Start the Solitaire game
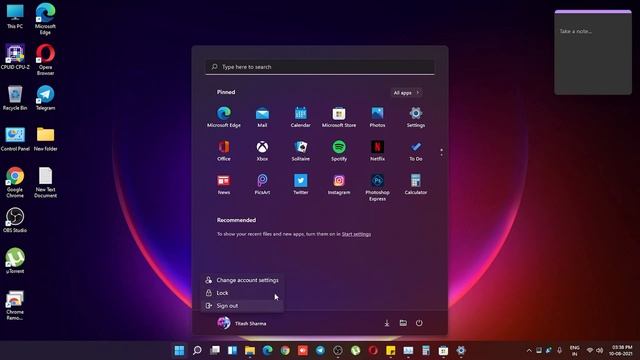The image size is (640, 360). pos(300,150)
